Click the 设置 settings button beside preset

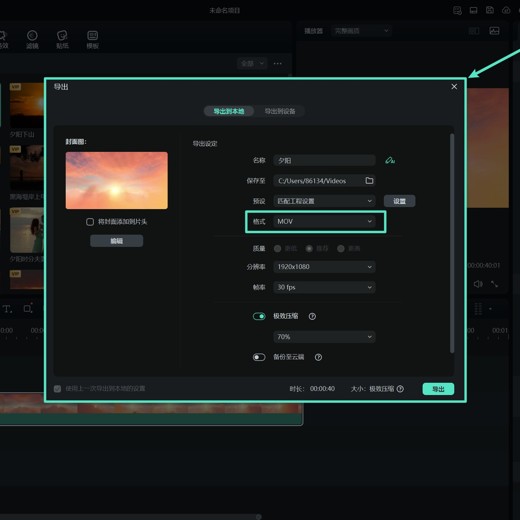tap(399, 201)
